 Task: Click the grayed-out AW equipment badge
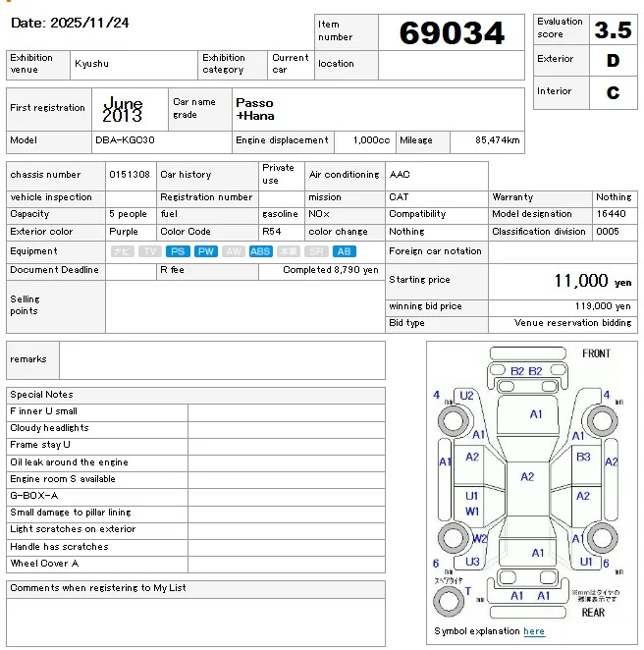(x=233, y=251)
